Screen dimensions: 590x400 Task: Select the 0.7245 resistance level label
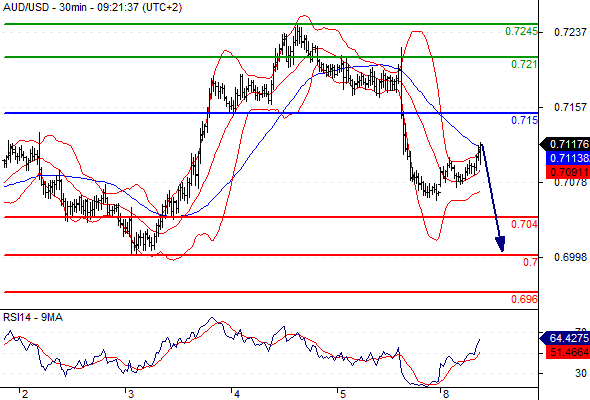pos(521,32)
